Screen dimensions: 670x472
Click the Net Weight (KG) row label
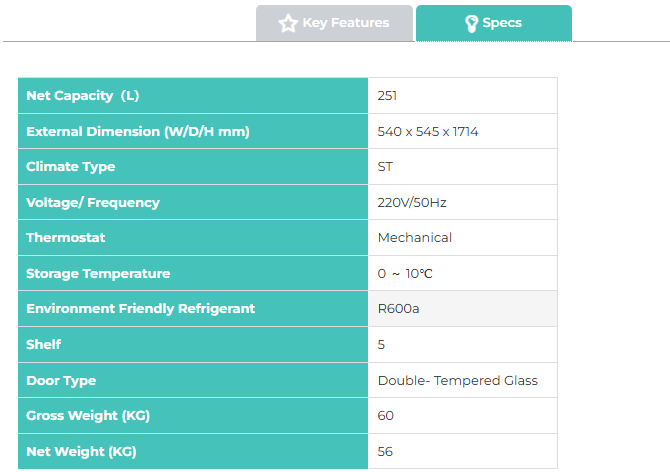81,452
